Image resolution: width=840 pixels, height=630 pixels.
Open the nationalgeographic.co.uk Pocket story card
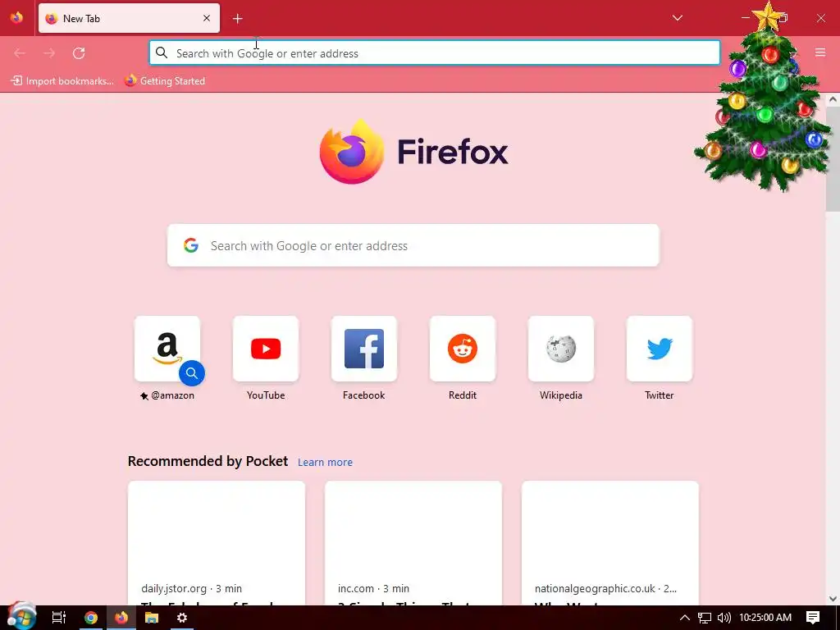[610, 543]
